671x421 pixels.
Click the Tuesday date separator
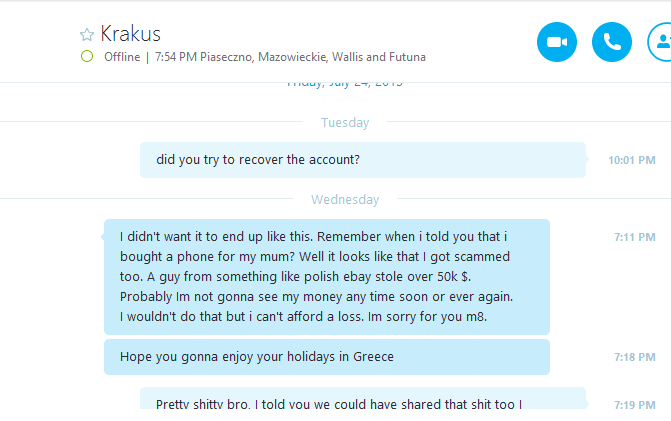coord(345,123)
